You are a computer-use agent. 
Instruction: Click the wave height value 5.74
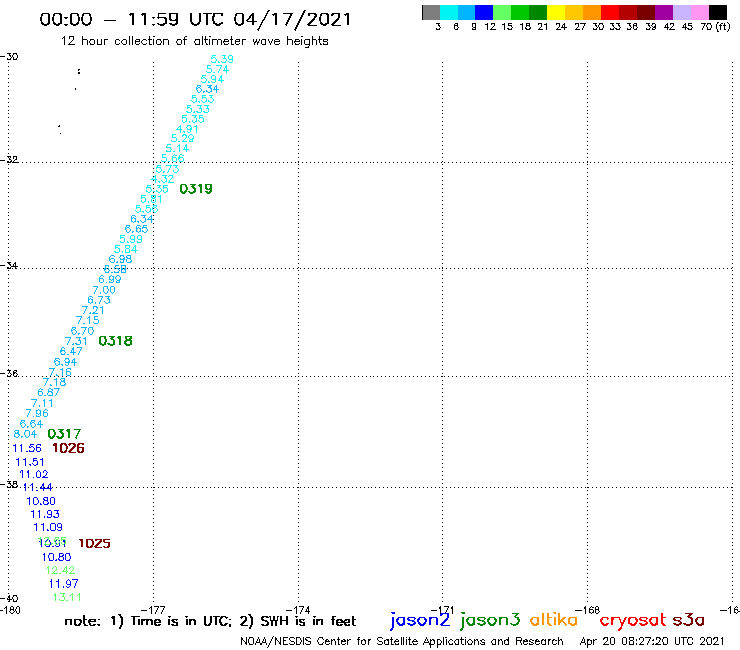217,69
